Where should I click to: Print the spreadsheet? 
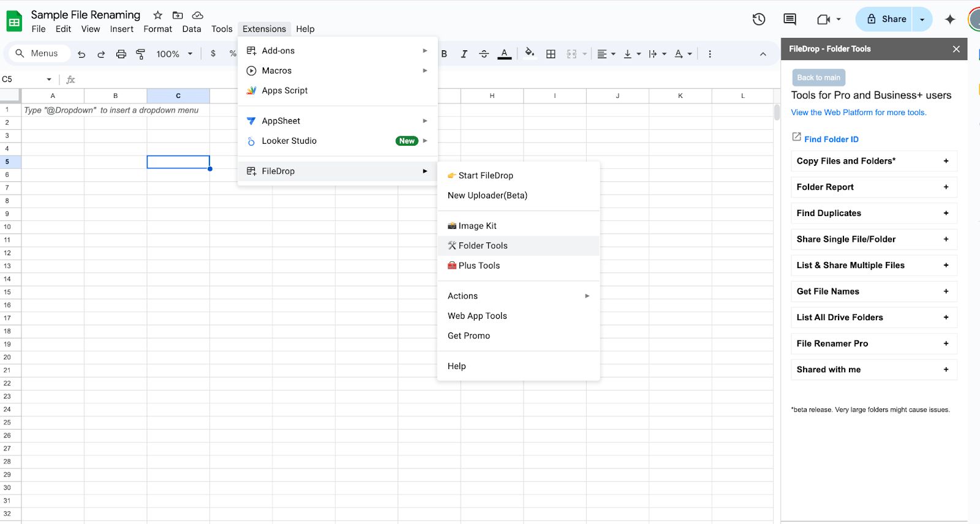tap(121, 54)
